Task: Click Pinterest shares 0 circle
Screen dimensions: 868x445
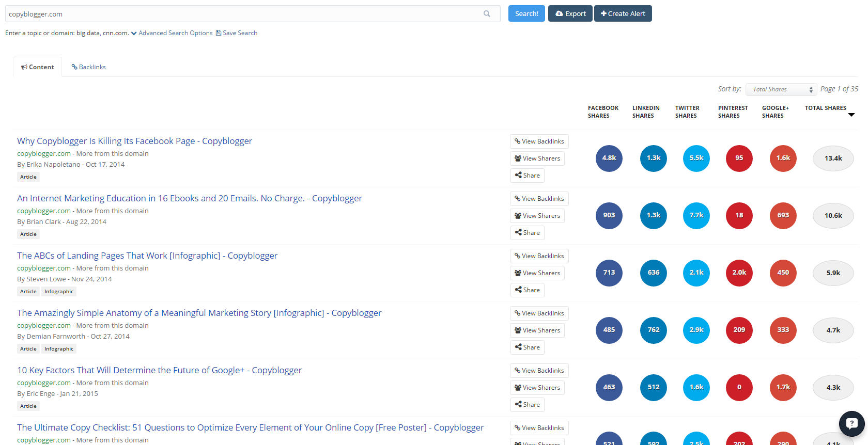Action: tap(739, 388)
